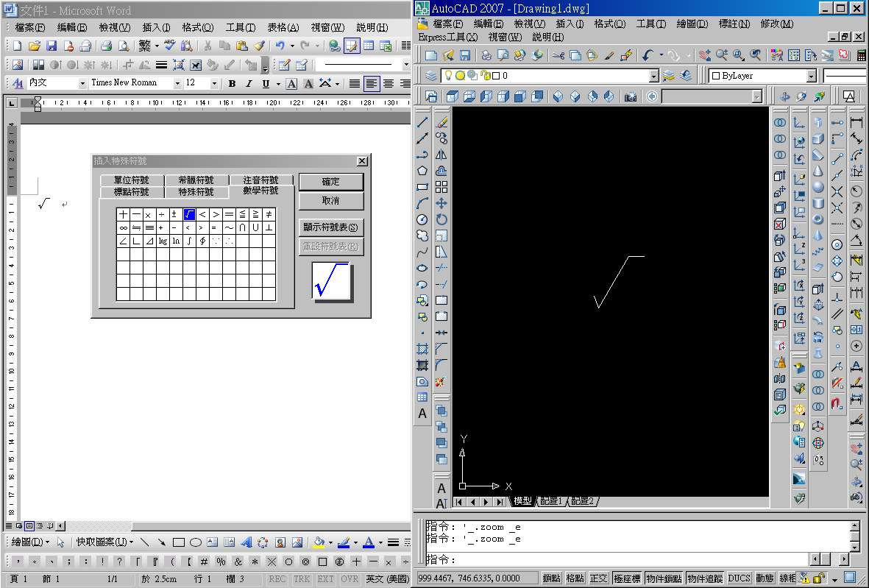Click the Format Painter brush in Word

259,46
